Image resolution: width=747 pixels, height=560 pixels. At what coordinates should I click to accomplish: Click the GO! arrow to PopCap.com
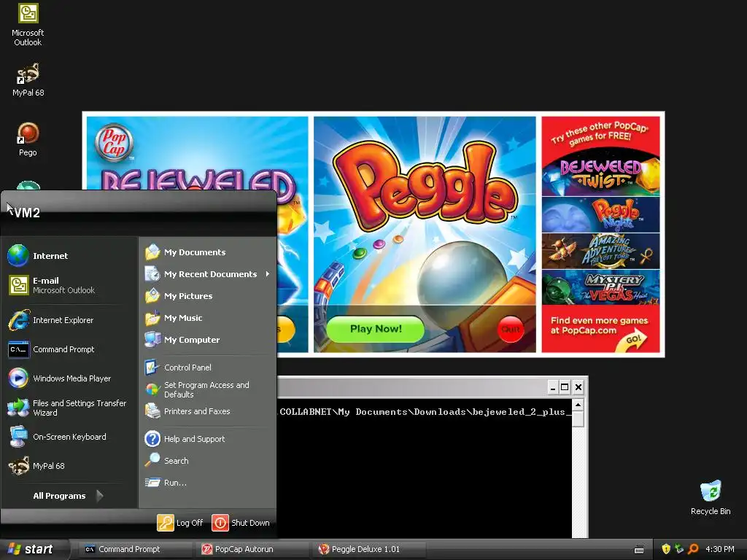click(634, 341)
